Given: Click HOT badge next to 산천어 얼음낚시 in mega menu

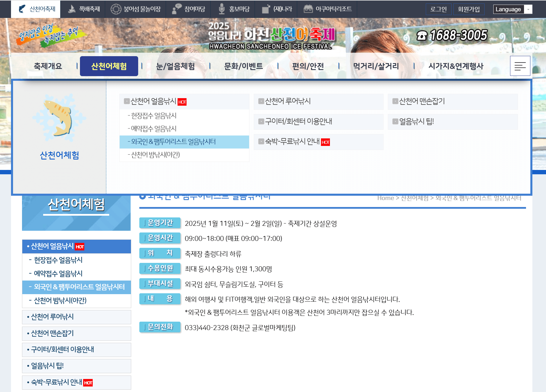Looking at the screenshot, I should click(x=182, y=102).
